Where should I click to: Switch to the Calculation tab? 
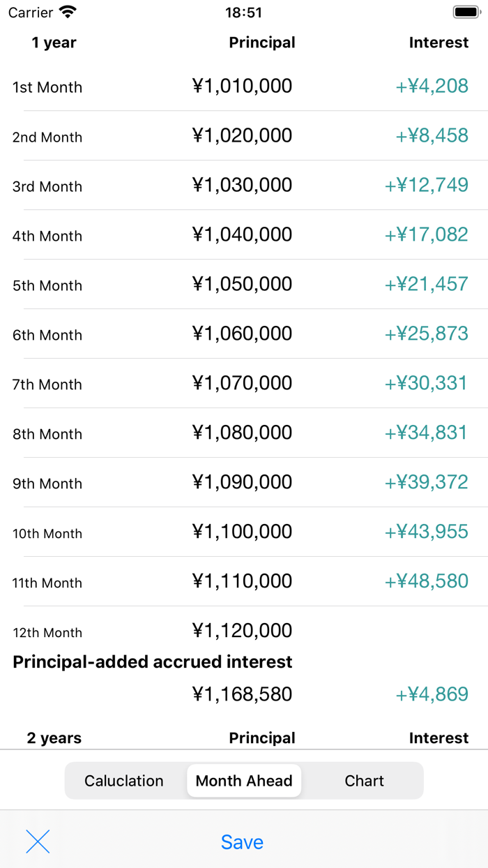coord(123,781)
